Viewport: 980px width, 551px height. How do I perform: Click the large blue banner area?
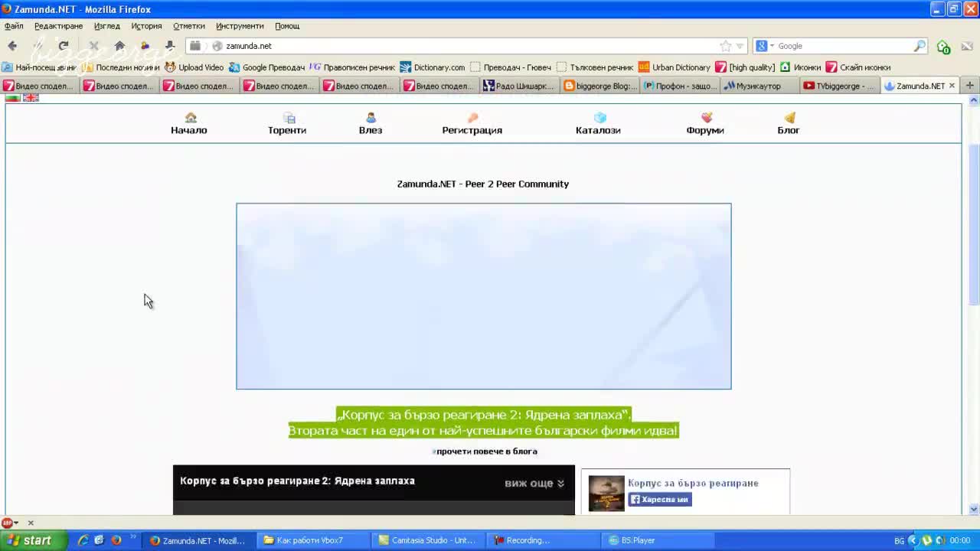point(484,296)
